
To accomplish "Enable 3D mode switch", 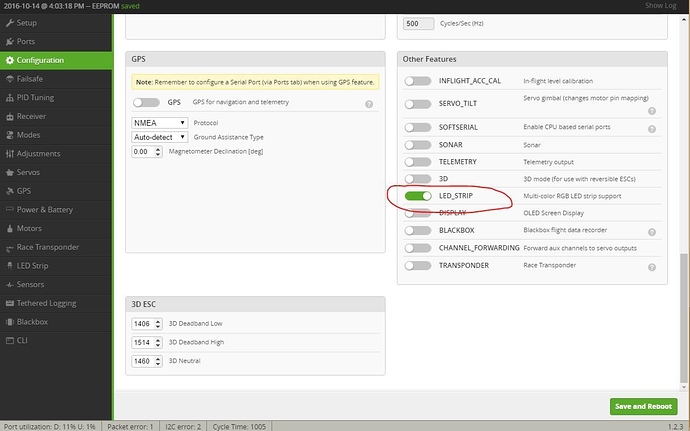I will [x=418, y=179].
